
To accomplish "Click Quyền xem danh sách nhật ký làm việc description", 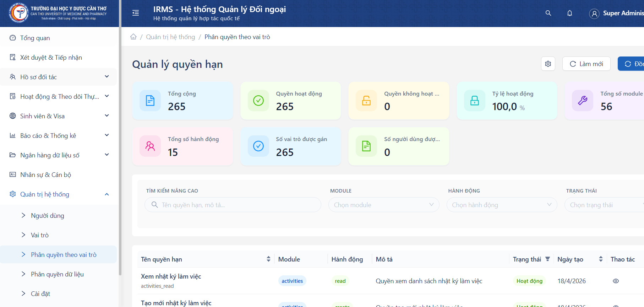I will [429, 281].
